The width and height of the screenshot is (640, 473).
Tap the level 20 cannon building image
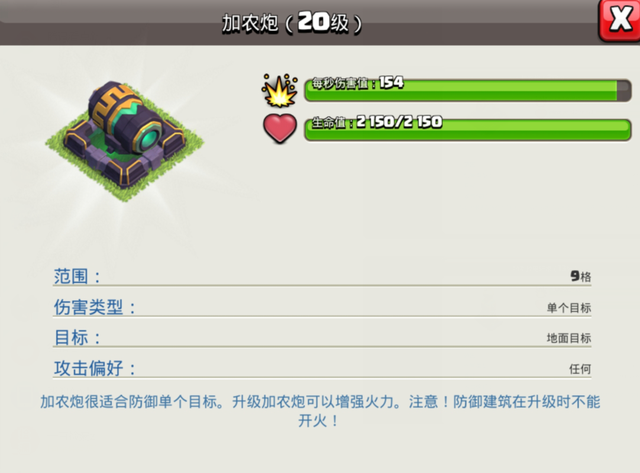click(x=124, y=141)
